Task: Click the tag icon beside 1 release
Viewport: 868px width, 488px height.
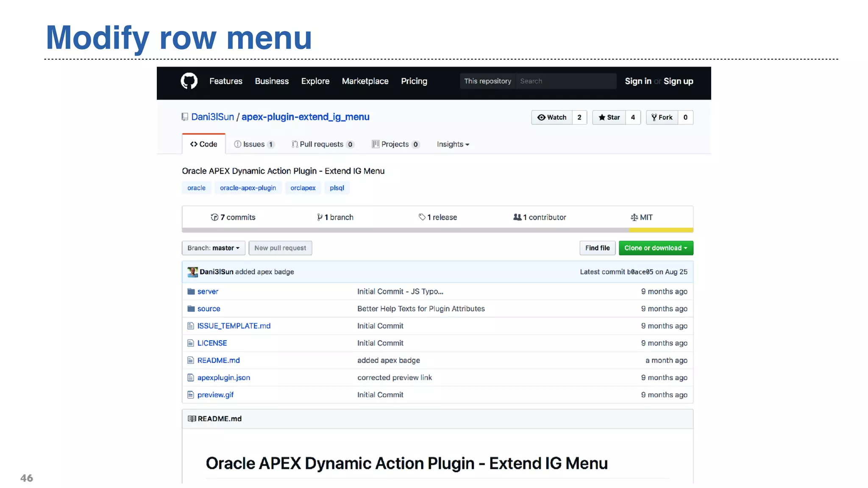Action: click(x=422, y=217)
